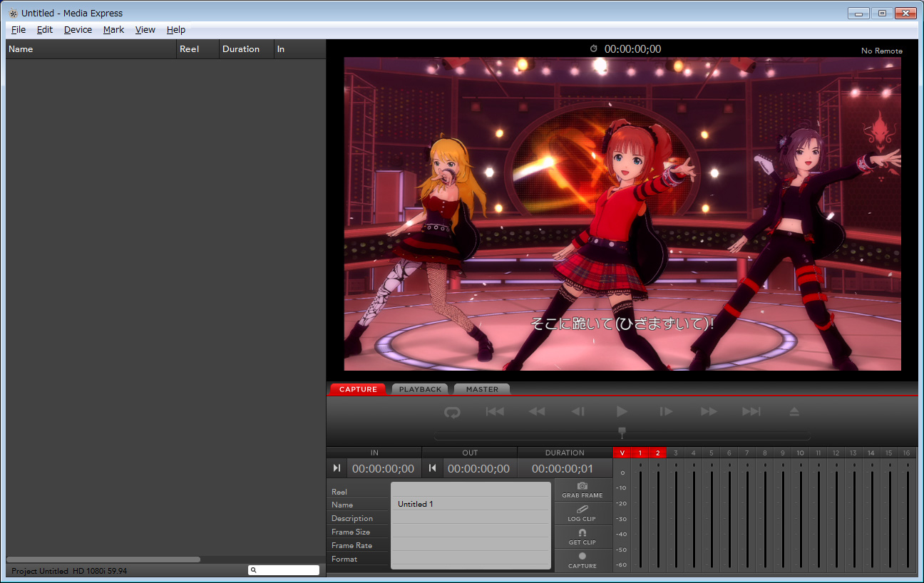
Task: Click the jog shuttle slider handle
Action: (x=622, y=432)
